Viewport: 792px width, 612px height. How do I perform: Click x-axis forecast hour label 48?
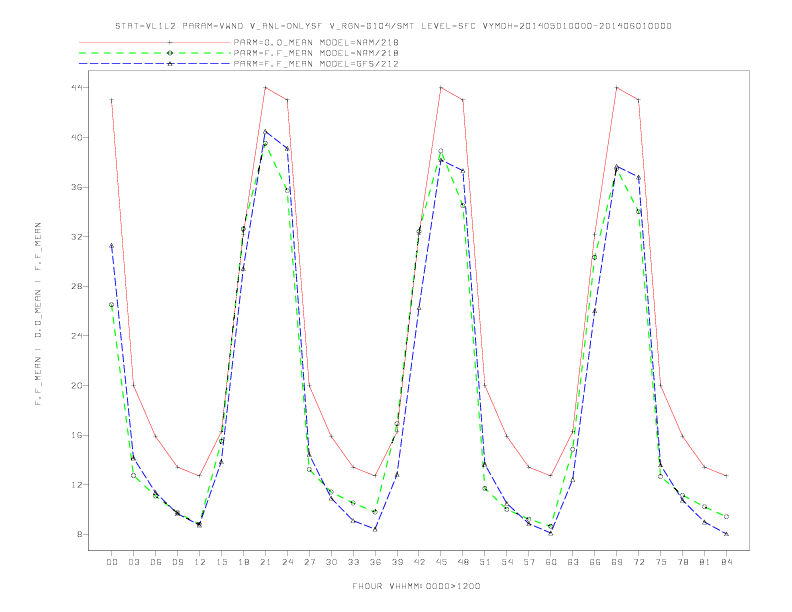[463, 562]
